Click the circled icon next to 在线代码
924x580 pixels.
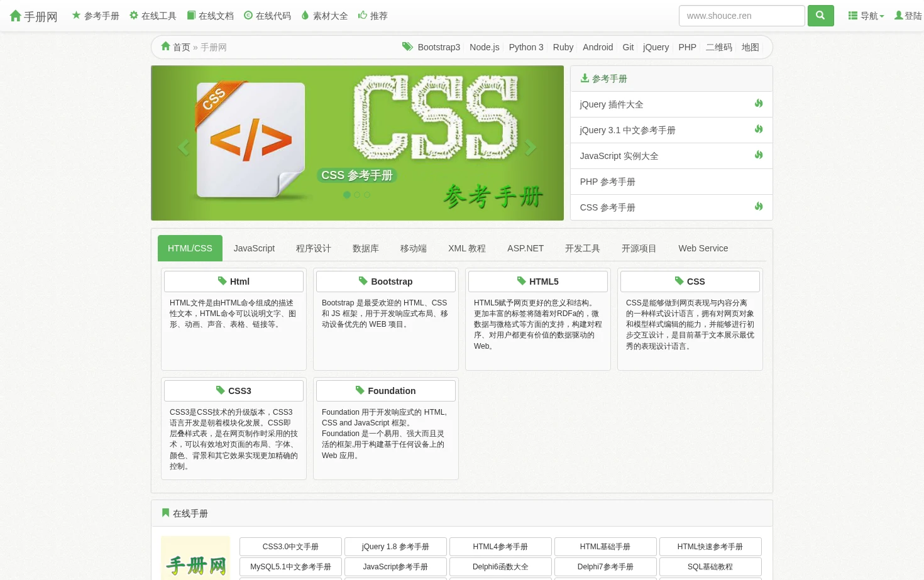(248, 15)
